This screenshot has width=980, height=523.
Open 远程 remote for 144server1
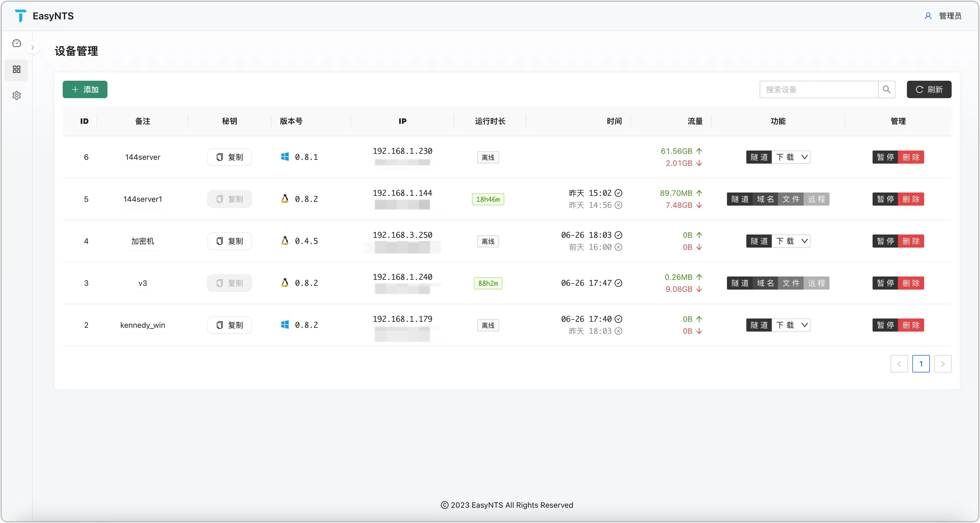tap(816, 199)
